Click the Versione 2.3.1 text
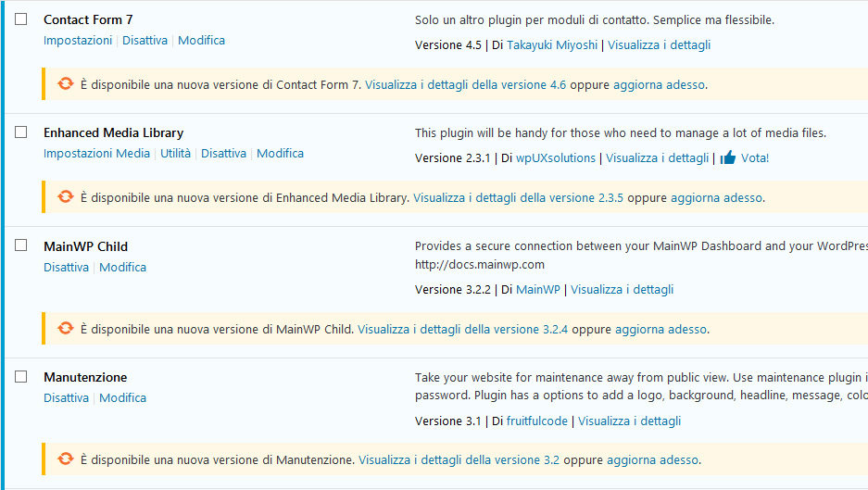 (453, 157)
